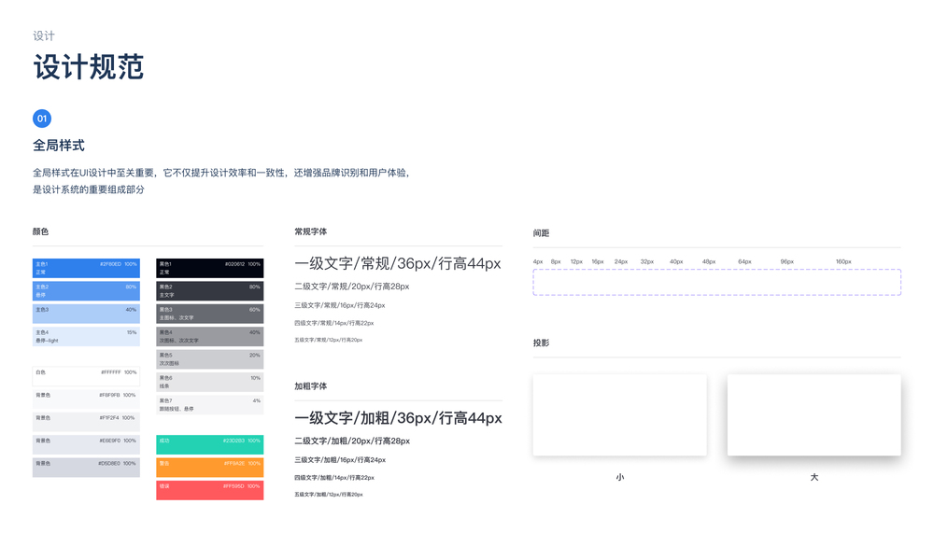Choose the 黑色6 线条 swatch
934x560 pixels.
(x=209, y=382)
